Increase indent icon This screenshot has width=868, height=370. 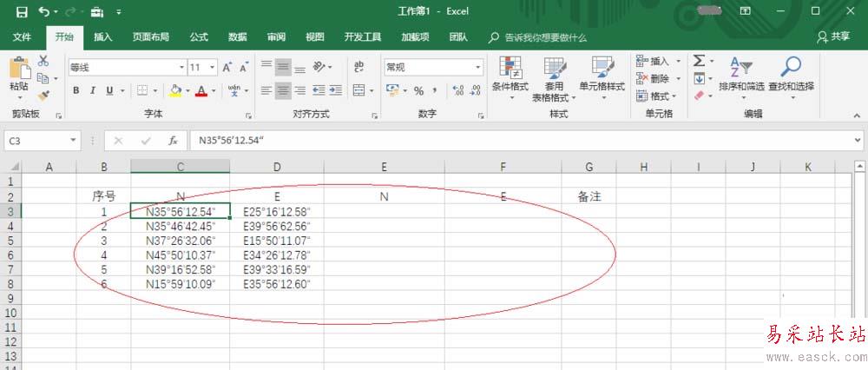tap(335, 90)
